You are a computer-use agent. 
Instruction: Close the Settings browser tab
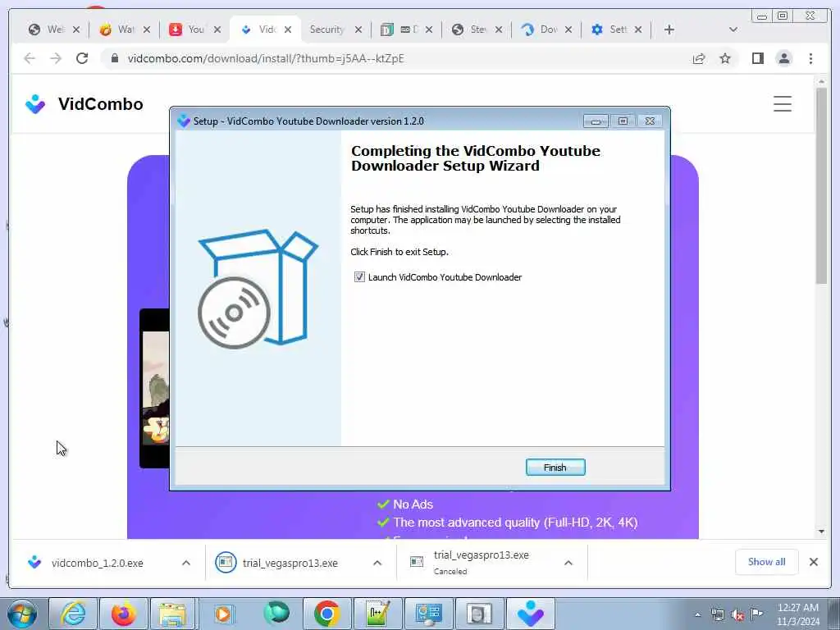pos(637,30)
